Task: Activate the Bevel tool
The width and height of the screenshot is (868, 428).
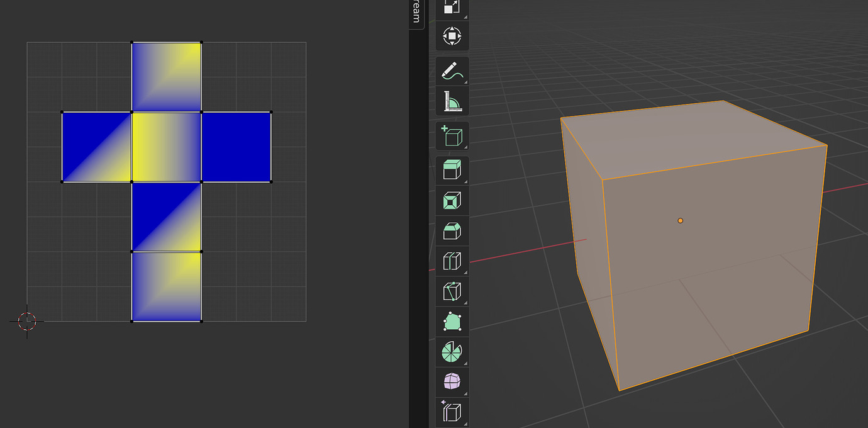Action: 452,232
